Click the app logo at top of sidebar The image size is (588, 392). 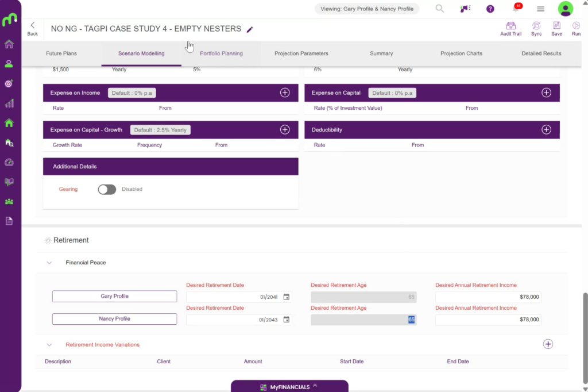pos(9,19)
